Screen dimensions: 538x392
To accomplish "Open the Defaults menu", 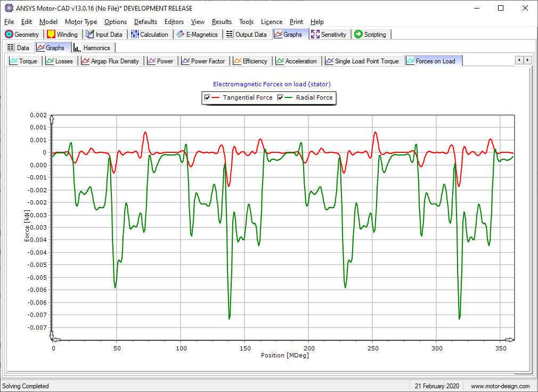I will pos(145,22).
